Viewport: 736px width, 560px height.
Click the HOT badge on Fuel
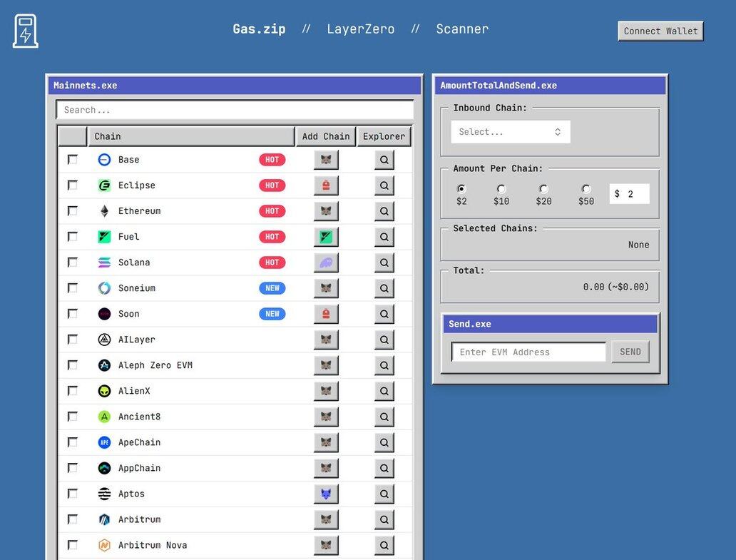(272, 237)
